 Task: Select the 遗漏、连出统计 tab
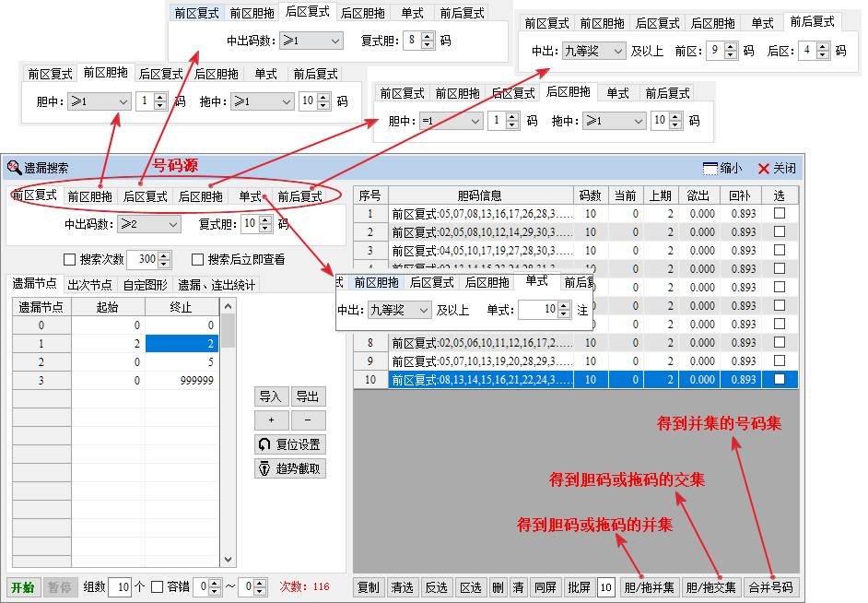coord(217,285)
